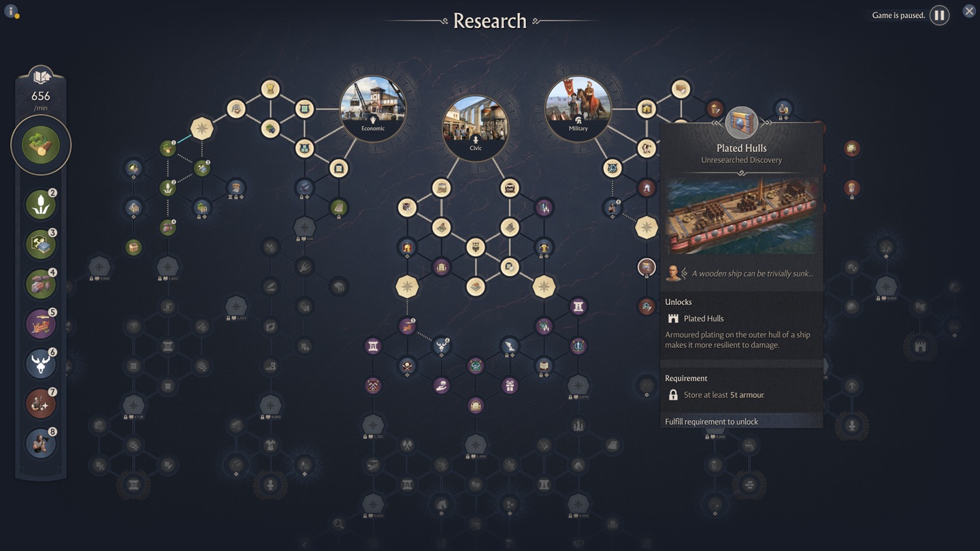Screen dimensions: 980x551
Task: Click the info icon in top-left corner
Action: pyautogui.click(x=11, y=12)
